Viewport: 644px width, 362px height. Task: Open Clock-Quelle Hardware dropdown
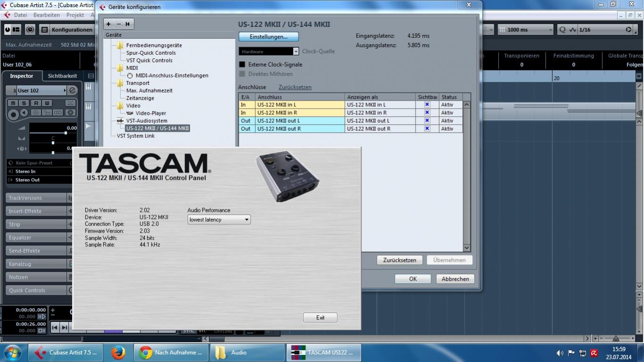(269, 51)
